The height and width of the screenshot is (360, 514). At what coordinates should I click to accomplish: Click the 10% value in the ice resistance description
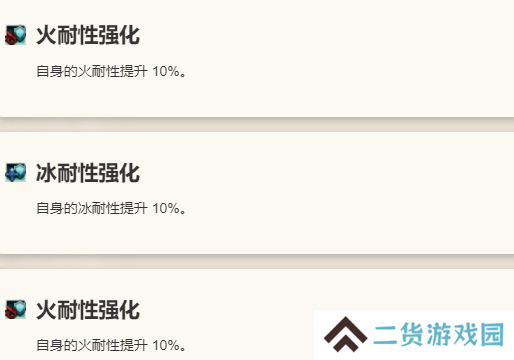tap(166, 208)
